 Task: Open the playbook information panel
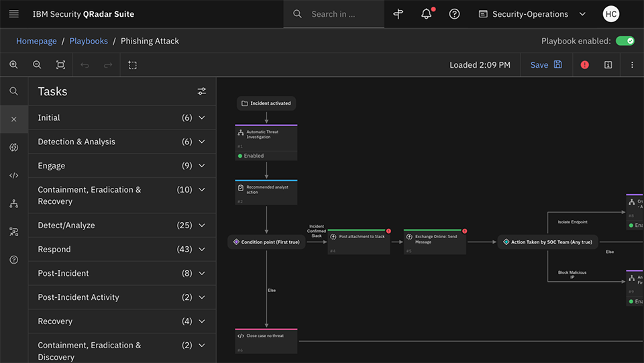coord(608,65)
